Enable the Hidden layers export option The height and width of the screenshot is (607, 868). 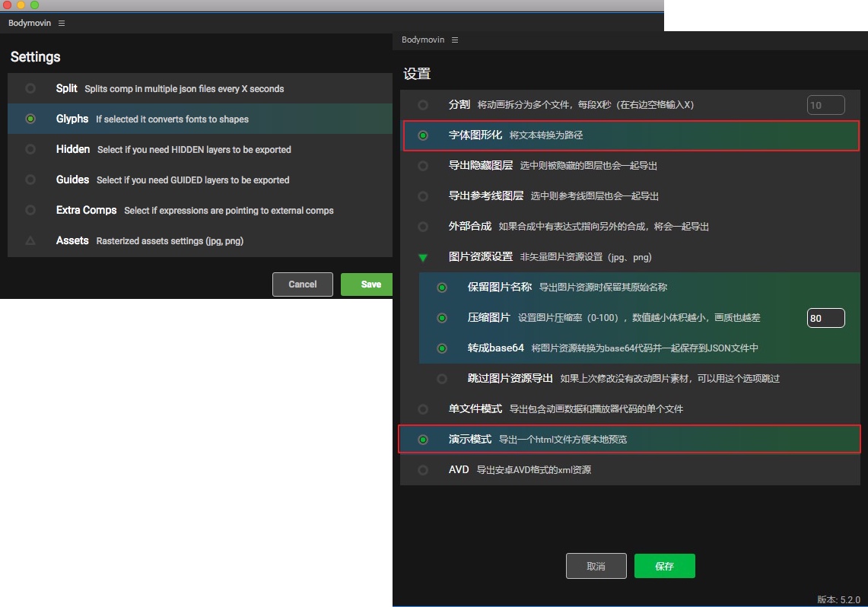click(30, 149)
